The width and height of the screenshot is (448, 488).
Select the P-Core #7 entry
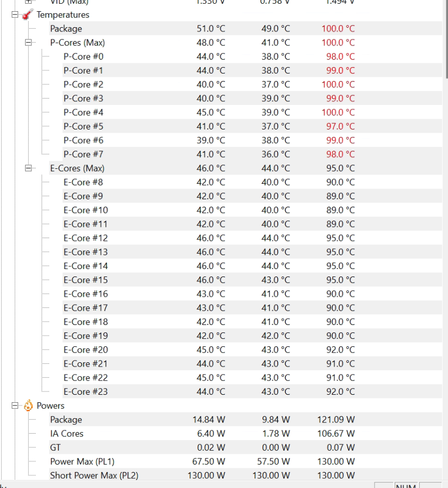point(83,154)
